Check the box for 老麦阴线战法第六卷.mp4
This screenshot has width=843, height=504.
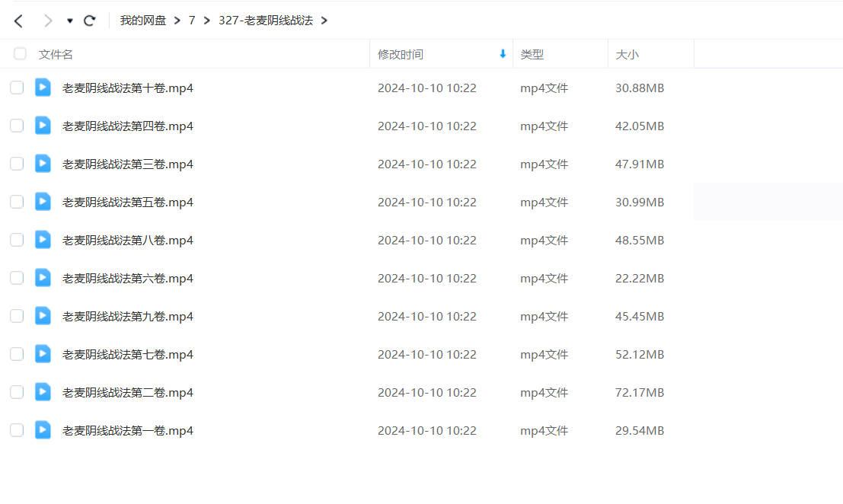pos(18,278)
